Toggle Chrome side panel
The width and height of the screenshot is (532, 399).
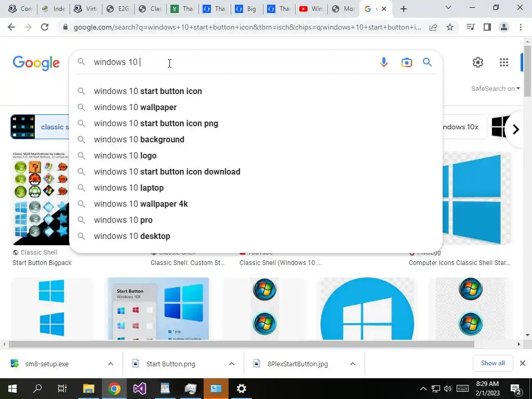coord(487,27)
